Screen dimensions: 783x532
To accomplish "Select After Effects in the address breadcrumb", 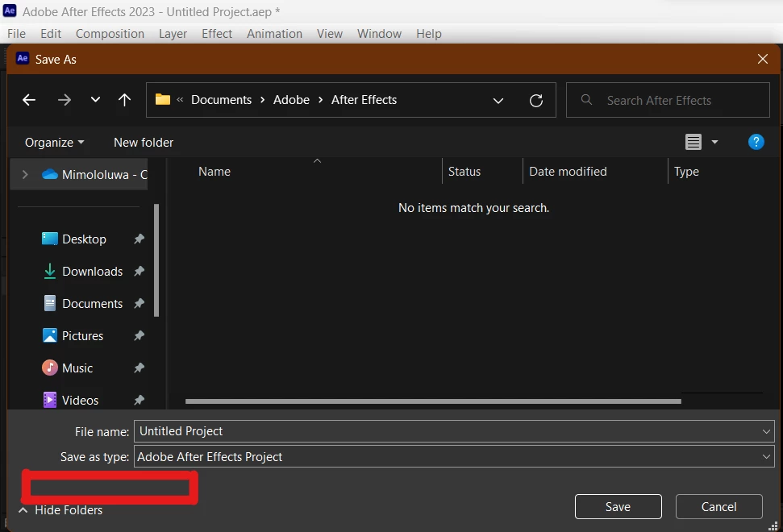I will point(364,100).
